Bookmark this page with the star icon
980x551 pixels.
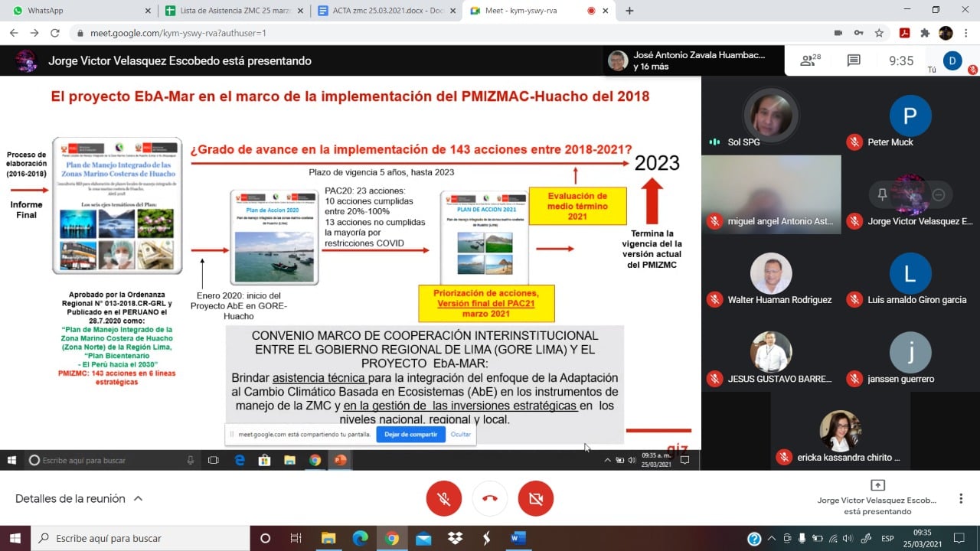(880, 33)
